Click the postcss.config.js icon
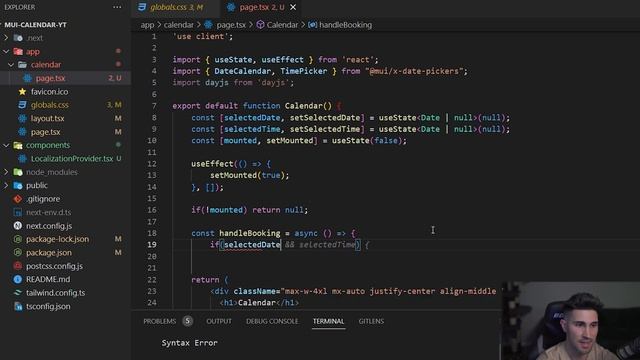Viewport: 640px width, 360px height. (x=18, y=266)
